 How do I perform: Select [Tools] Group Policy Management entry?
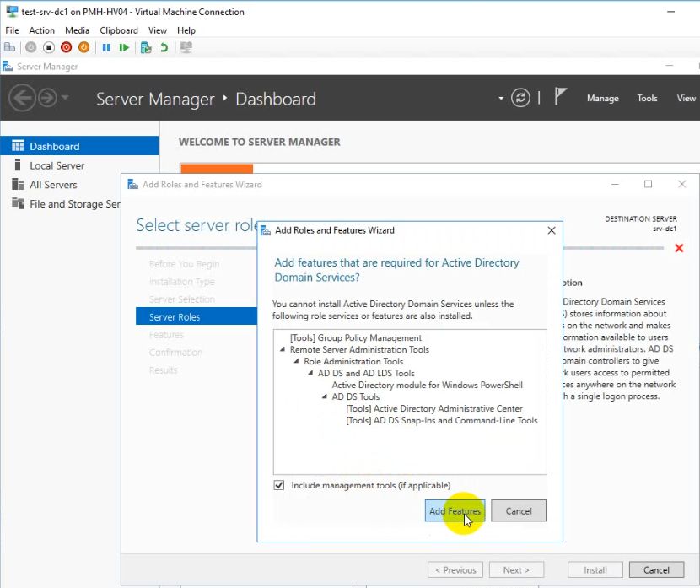tap(356, 338)
